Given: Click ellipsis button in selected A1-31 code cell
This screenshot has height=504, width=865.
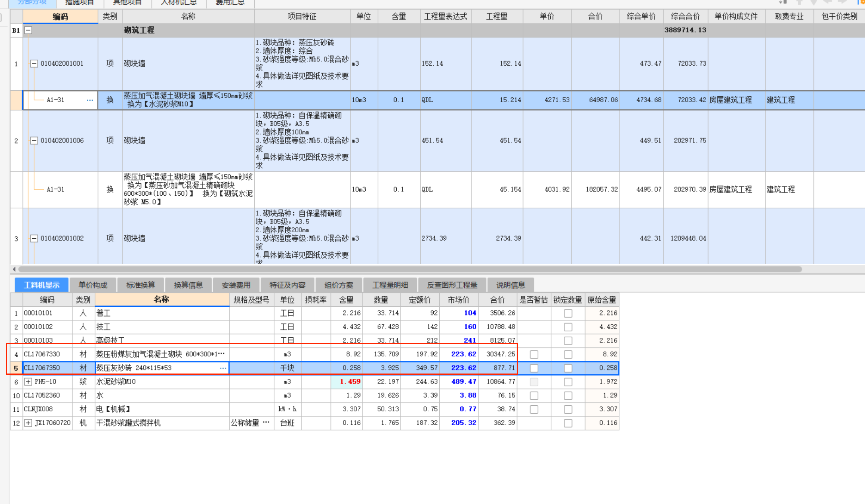Looking at the screenshot, I should tap(90, 100).
